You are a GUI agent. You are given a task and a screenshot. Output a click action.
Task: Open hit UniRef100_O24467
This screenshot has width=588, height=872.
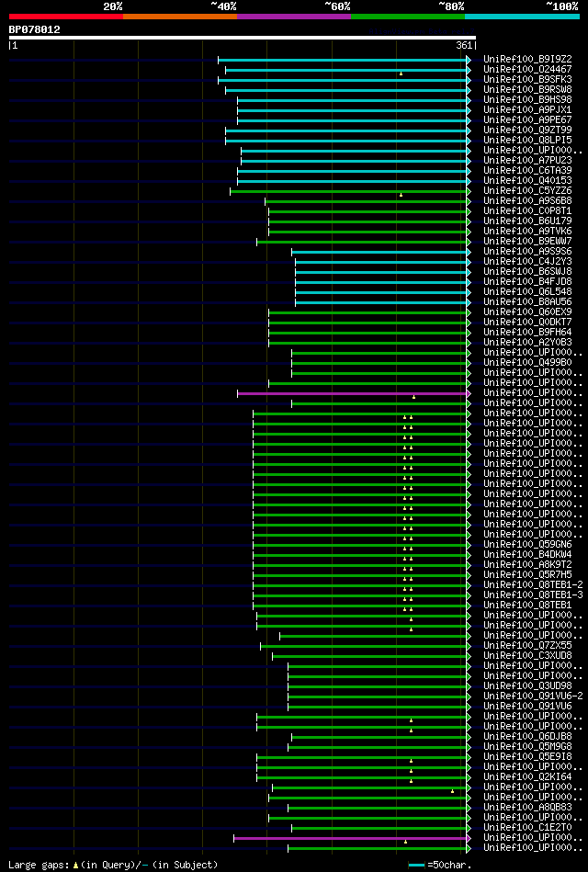pos(528,70)
